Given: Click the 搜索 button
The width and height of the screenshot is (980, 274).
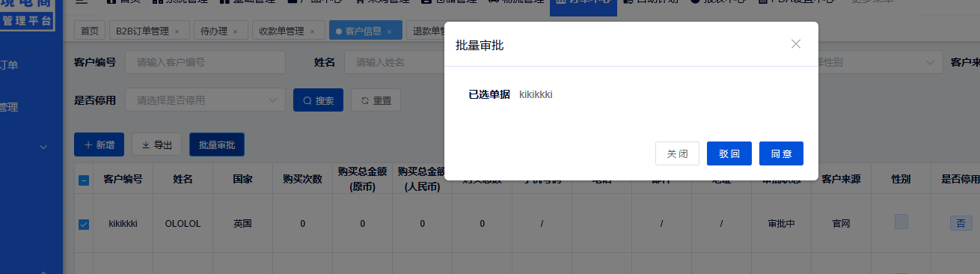Looking at the screenshot, I should pyautogui.click(x=318, y=100).
